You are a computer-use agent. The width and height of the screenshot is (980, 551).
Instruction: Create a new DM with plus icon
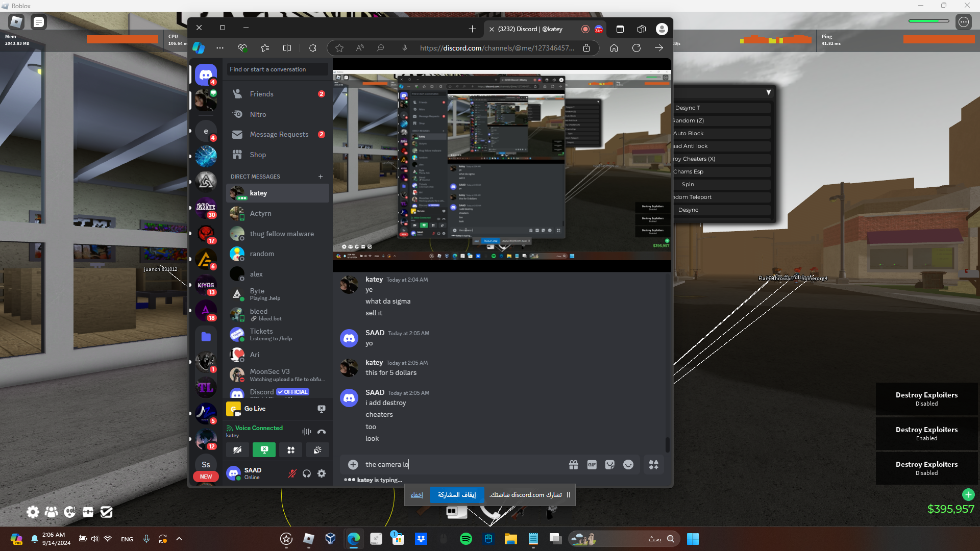[321, 177]
